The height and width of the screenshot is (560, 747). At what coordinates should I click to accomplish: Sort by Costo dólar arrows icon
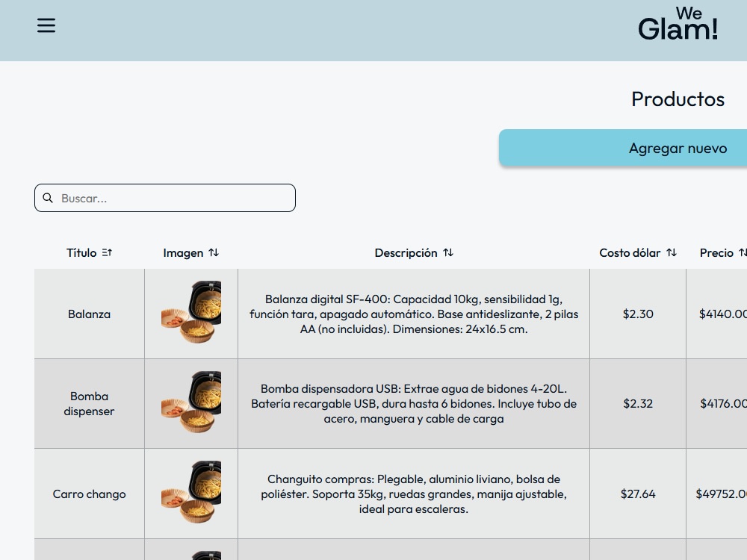(x=672, y=252)
